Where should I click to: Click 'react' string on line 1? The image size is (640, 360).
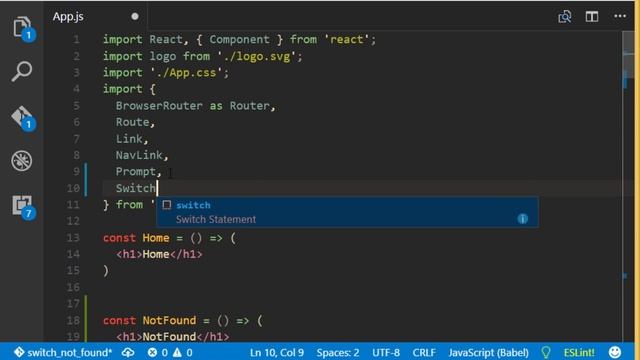coord(347,40)
